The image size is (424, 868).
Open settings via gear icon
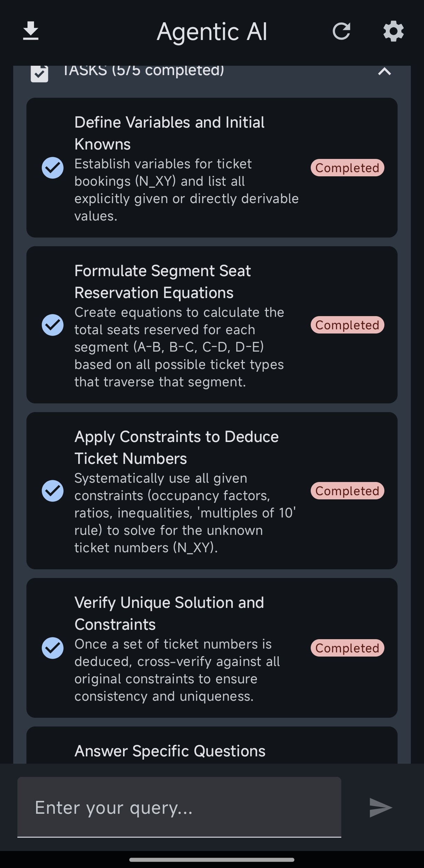[393, 31]
